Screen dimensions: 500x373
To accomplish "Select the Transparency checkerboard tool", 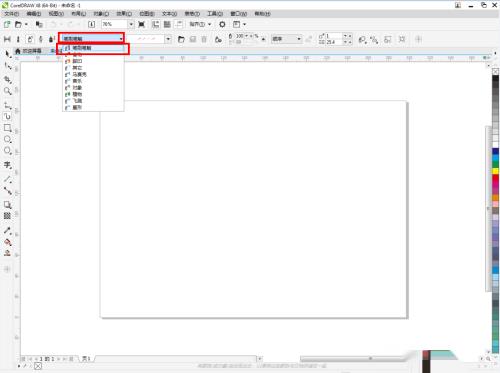I will [x=7, y=216].
